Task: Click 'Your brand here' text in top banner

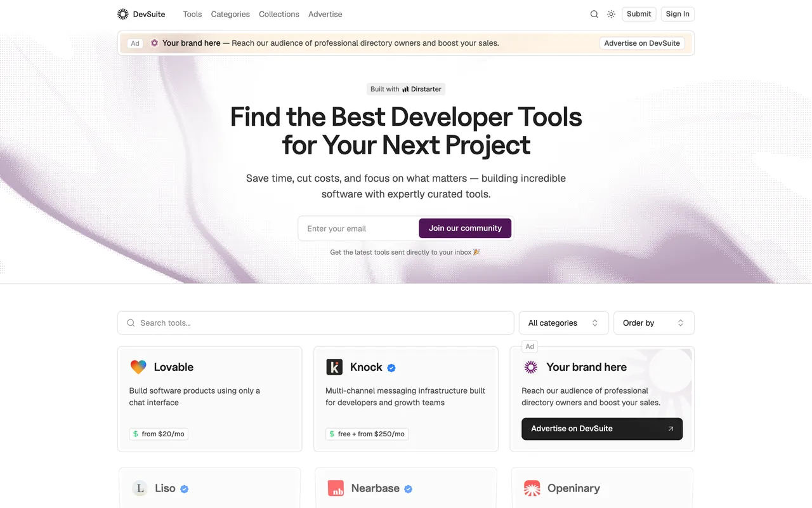Action: pyautogui.click(x=191, y=43)
